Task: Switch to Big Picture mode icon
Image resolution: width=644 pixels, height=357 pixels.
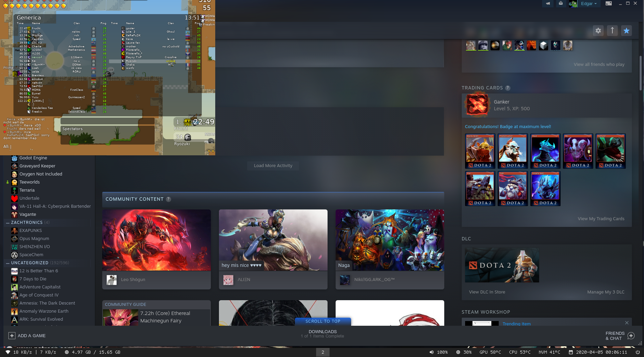Action: (x=609, y=3)
